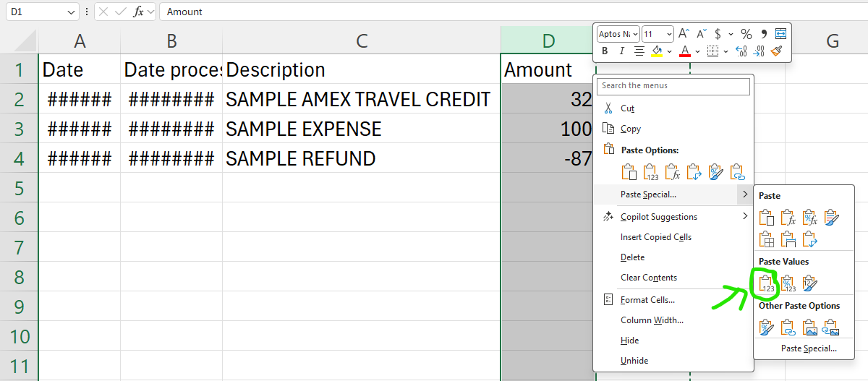Select Insert Copied Cells menu entry
Viewport: 868px width, 381px height.
655,237
